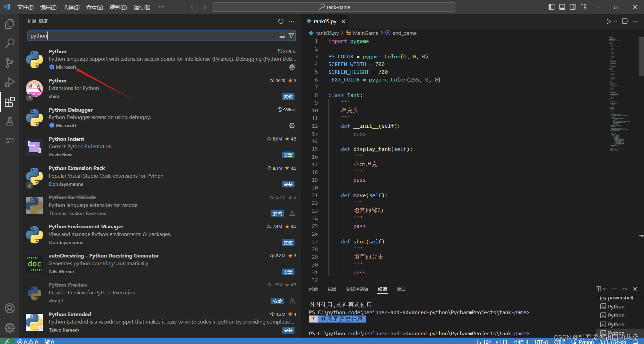Switch to the 调试控制台 tab

point(357,289)
